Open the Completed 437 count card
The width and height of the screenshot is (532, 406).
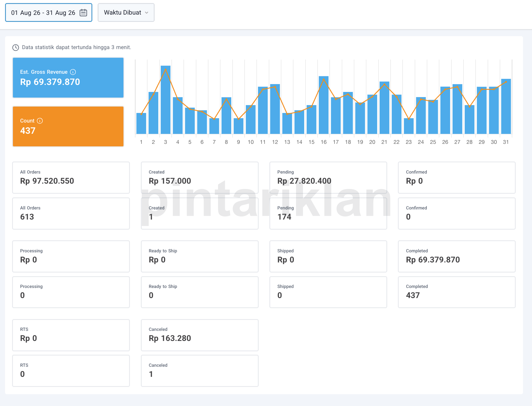pyautogui.click(x=457, y=292)
